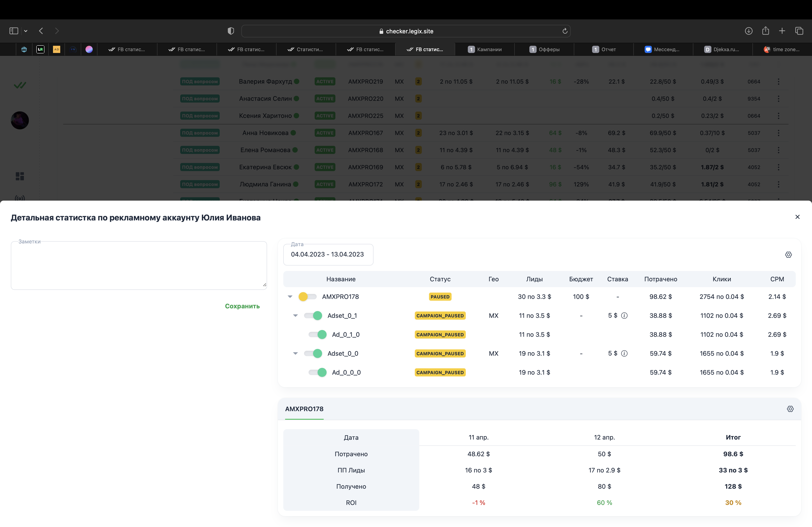The image size is (812, 527).
Task: Open browser downloads icon
Action: pyautogui.click(x=749, y=31)
